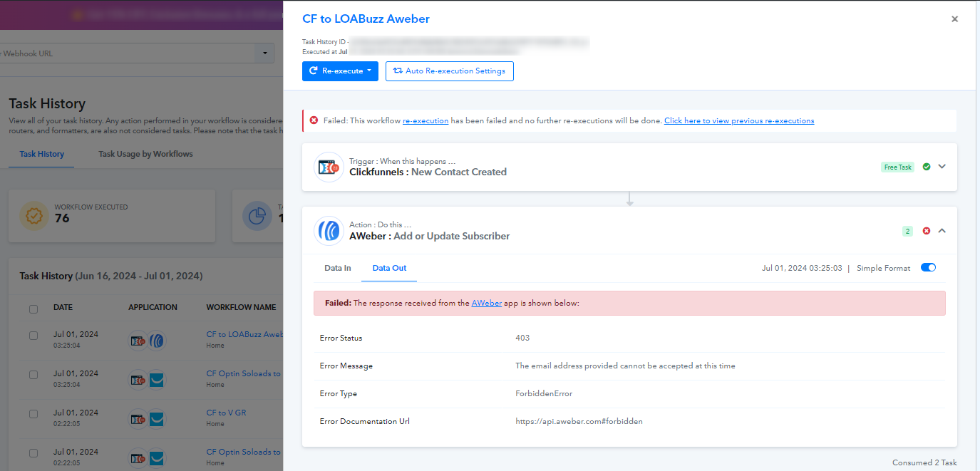Click the task count badge 2
Viewport: 980px width, 471px height.
[x=907, y=231]
